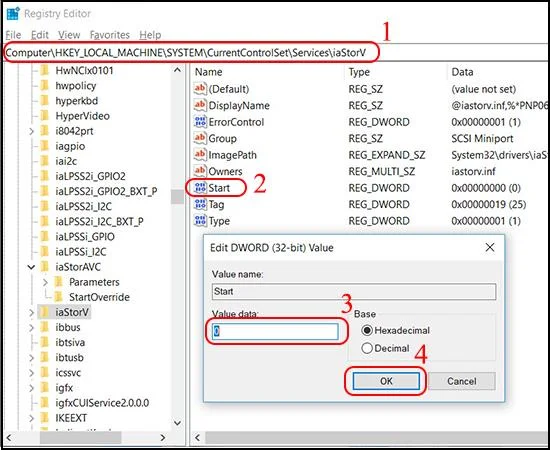Expand the ibbus tree node
This screenshot has width=550, height=450.
tap(32, 328)
